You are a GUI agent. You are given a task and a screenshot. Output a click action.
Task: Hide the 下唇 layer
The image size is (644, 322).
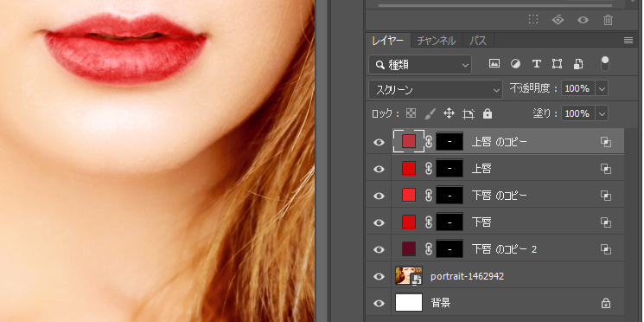379,222
